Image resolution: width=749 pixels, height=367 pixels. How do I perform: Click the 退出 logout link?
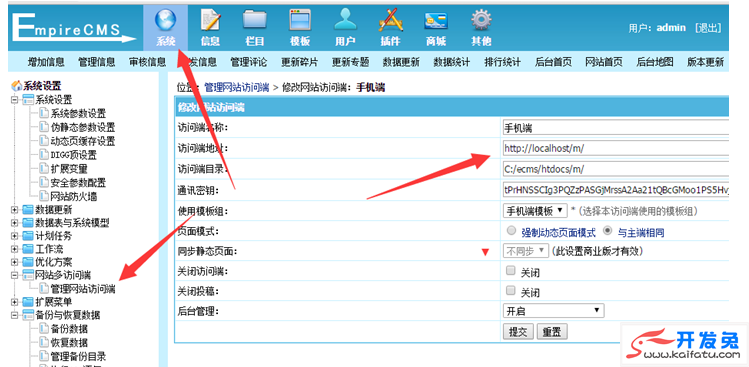click(708, 28)
